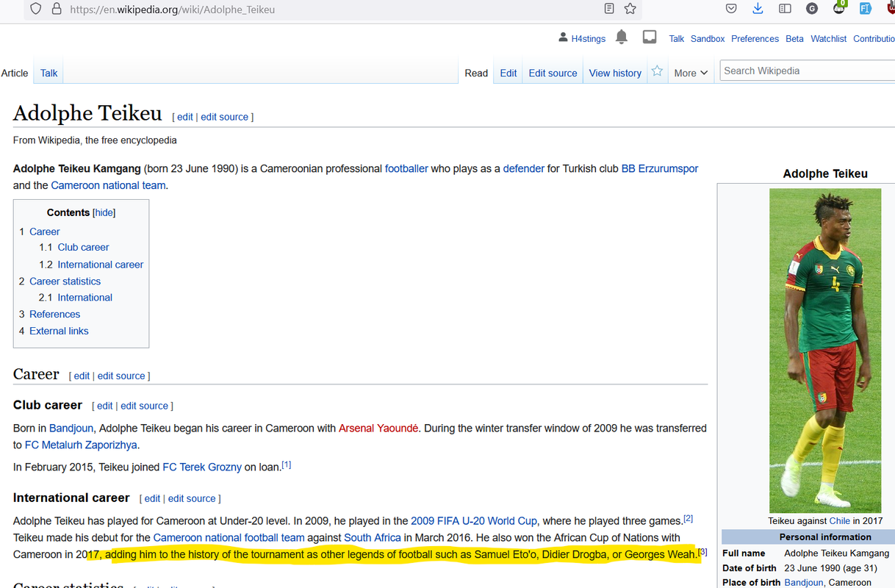This screenshot has height=588, width=895.
Task: Click edit next to Career heading
Action: click(x=82, y=376)
